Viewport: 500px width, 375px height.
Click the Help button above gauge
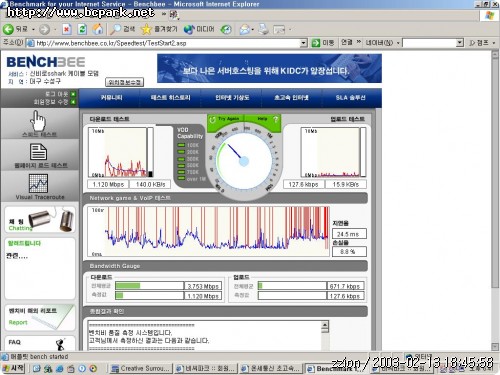[x=263, y=119]
